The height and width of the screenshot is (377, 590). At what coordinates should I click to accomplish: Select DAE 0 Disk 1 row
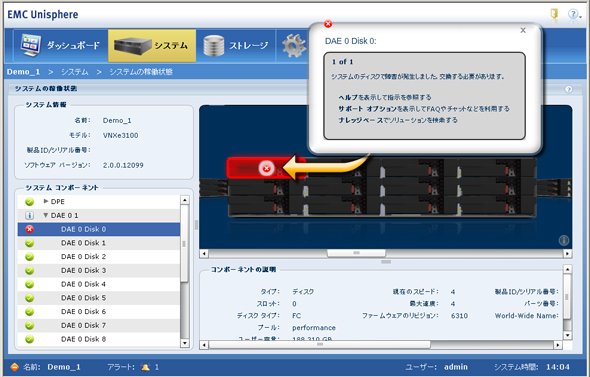(x=99, y=243)
